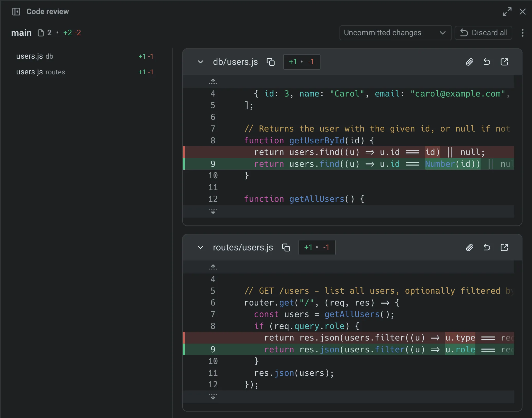
Task: Click the db/users.js file name header
Action: coord(235,62)
